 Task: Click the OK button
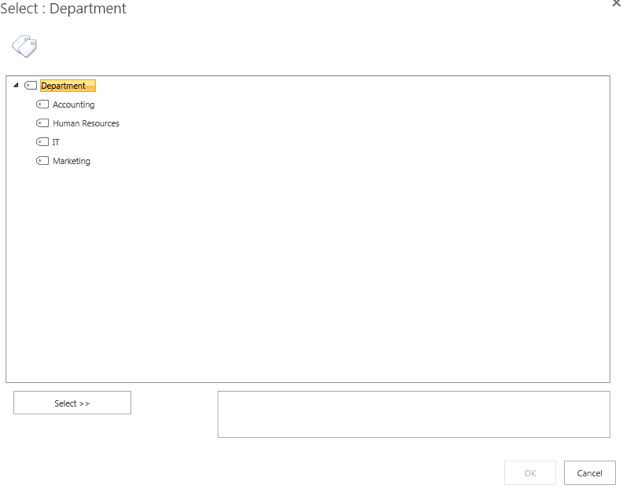(x=530, y=473)
